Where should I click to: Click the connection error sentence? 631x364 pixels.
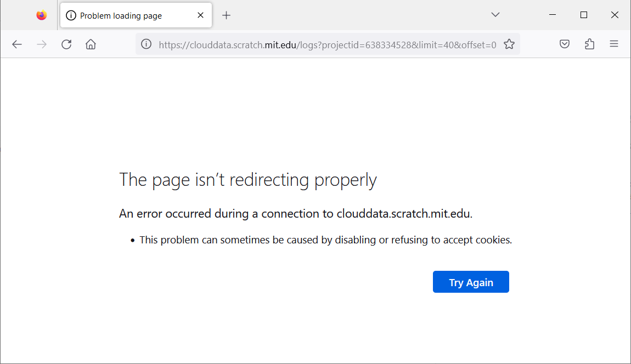[296, 214]
